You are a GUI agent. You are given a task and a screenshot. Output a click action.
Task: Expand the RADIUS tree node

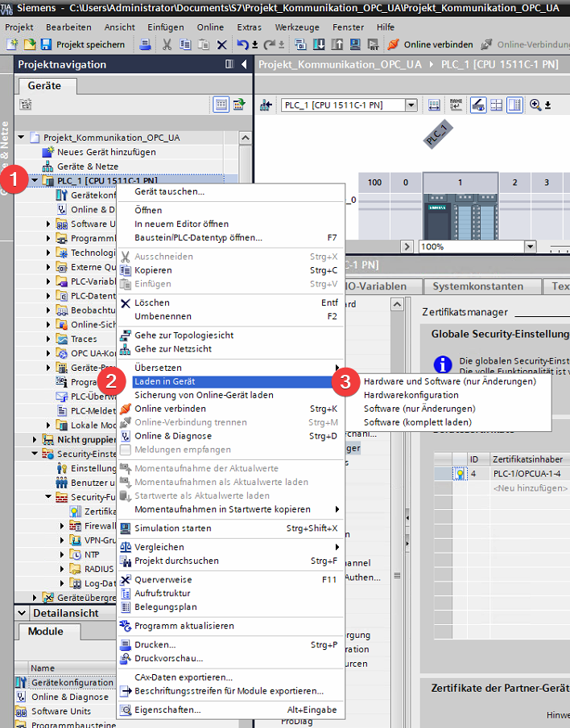(62, 569)
